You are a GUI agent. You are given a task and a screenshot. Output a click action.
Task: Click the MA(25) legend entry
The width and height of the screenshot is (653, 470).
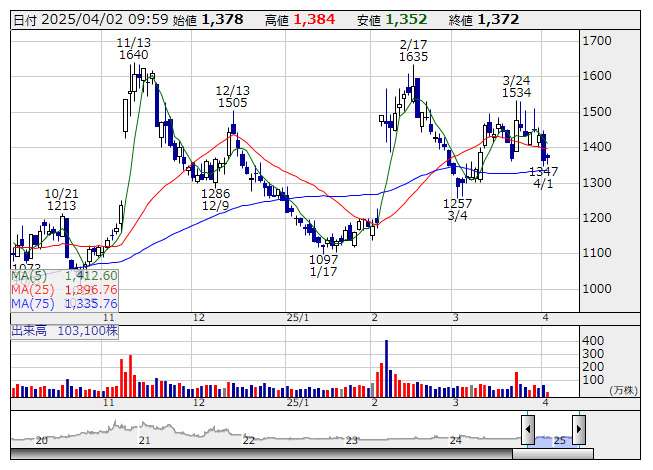[65, 290]
